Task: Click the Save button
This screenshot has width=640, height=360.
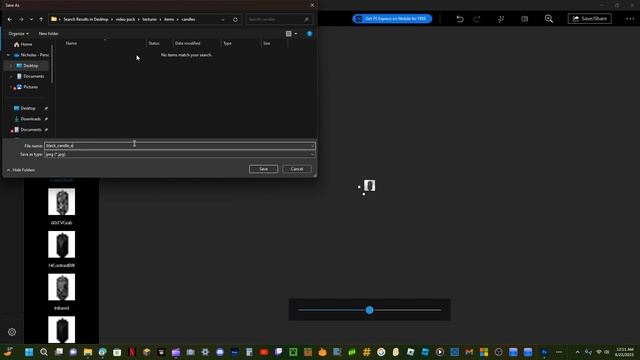Action: tap(263, 169)
